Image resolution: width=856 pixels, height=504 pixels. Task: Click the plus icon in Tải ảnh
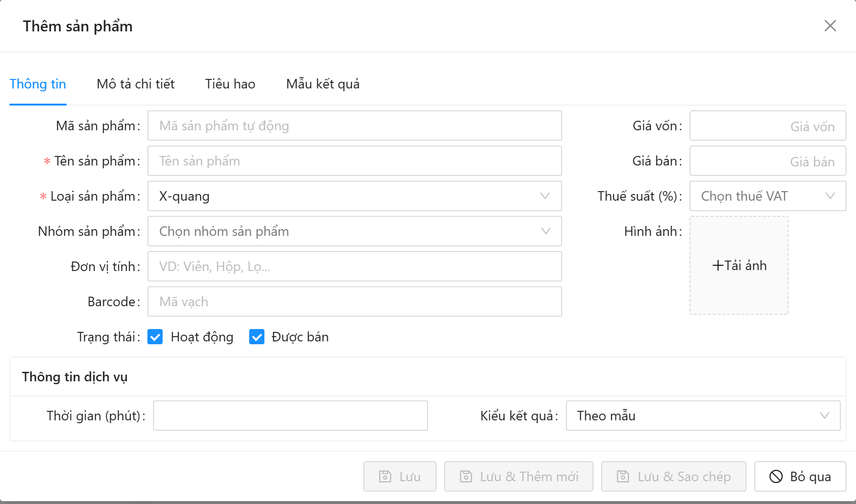click(718, 265)
